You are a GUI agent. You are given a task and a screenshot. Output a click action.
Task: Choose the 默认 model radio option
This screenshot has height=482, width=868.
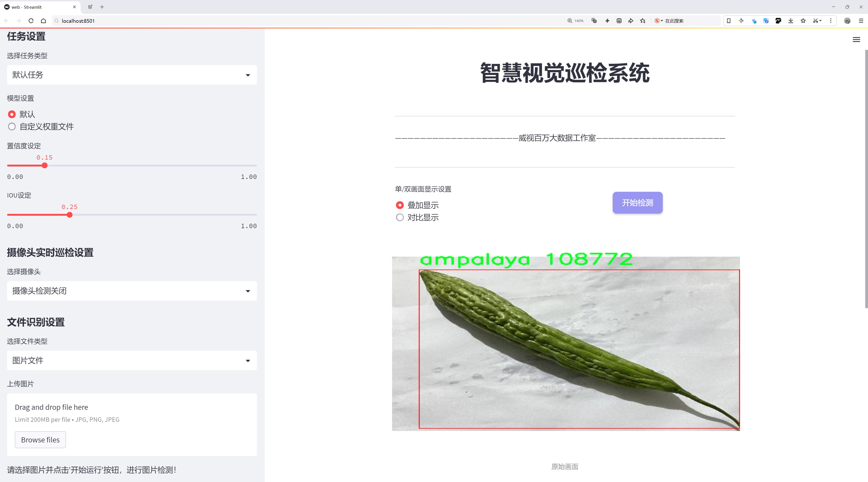(x=12, y=115)
